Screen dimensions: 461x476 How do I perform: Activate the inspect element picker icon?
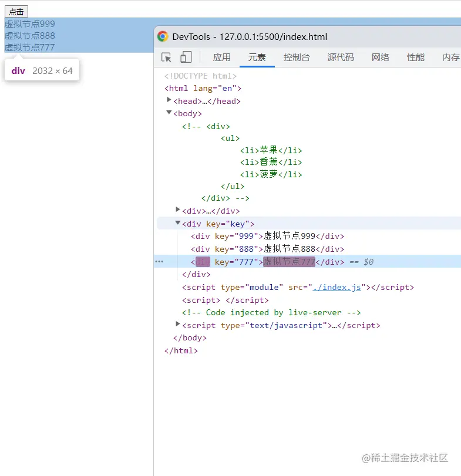coord(166,57)
